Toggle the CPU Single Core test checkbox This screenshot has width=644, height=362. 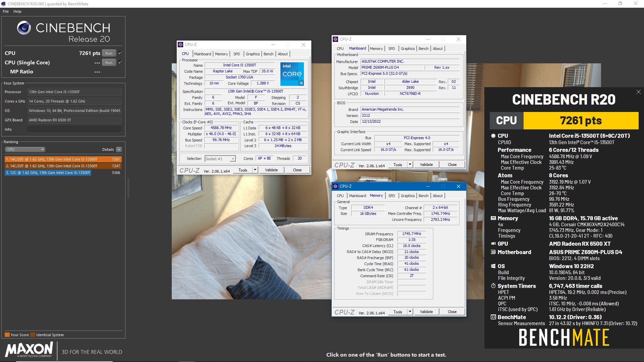(120, 62)
